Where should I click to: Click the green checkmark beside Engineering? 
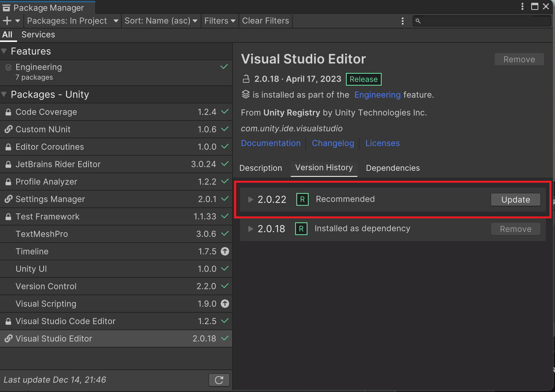coord(224,67)
